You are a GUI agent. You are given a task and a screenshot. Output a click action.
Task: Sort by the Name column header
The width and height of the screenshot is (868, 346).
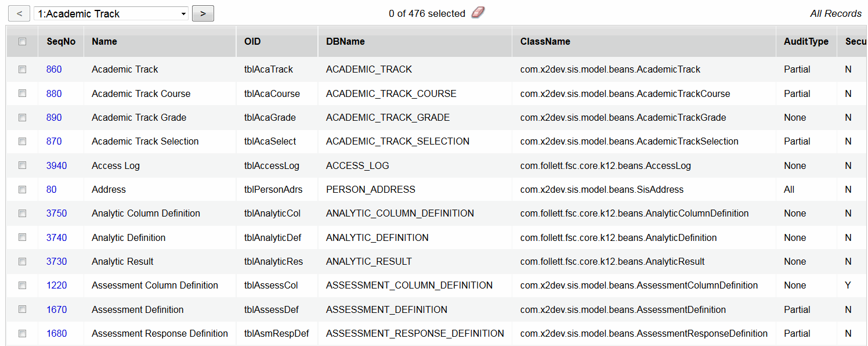pos(104,41)
